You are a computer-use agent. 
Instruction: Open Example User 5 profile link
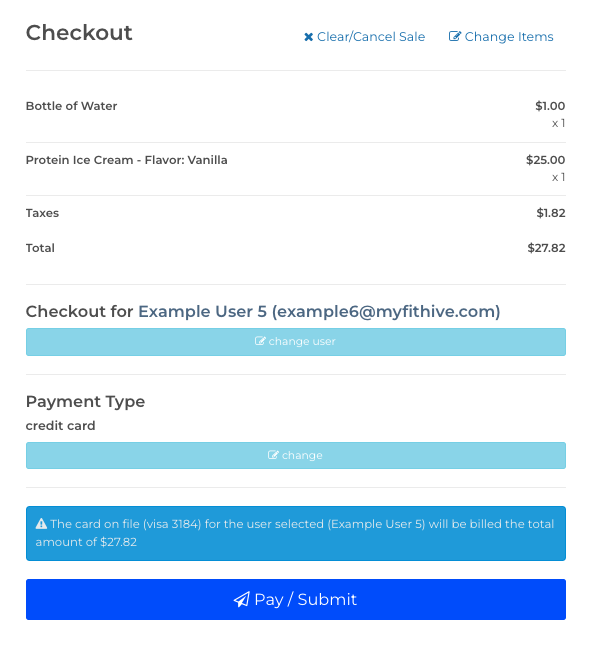319,312
